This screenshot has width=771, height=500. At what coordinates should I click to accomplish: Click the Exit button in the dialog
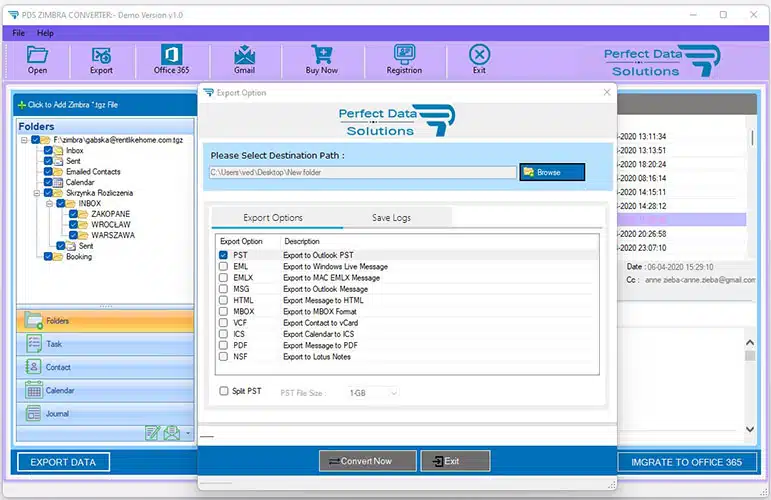tap(455, 461)
